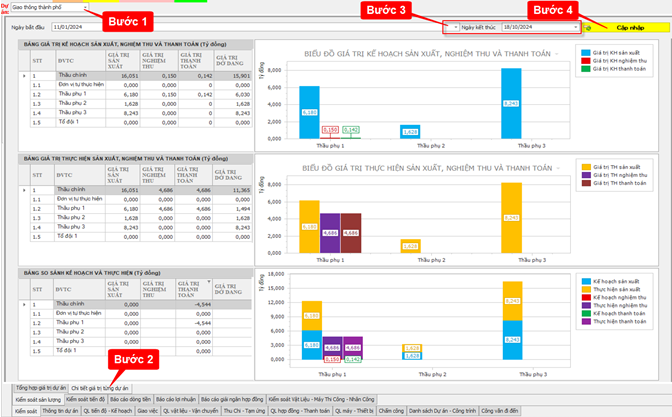Image resolution: width=672 pixels, height=417 pixels.
Task: Click the refresh icon beside Cập nhập
Action: pos(589,28)
